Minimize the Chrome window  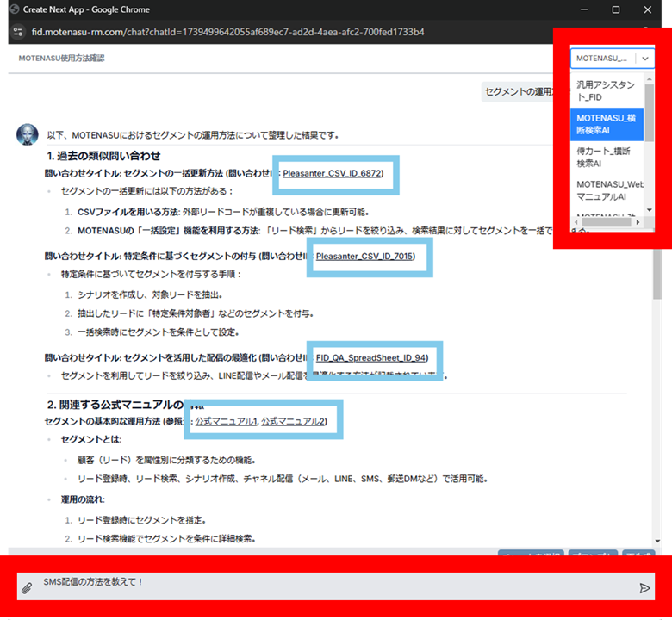[584, 9]
